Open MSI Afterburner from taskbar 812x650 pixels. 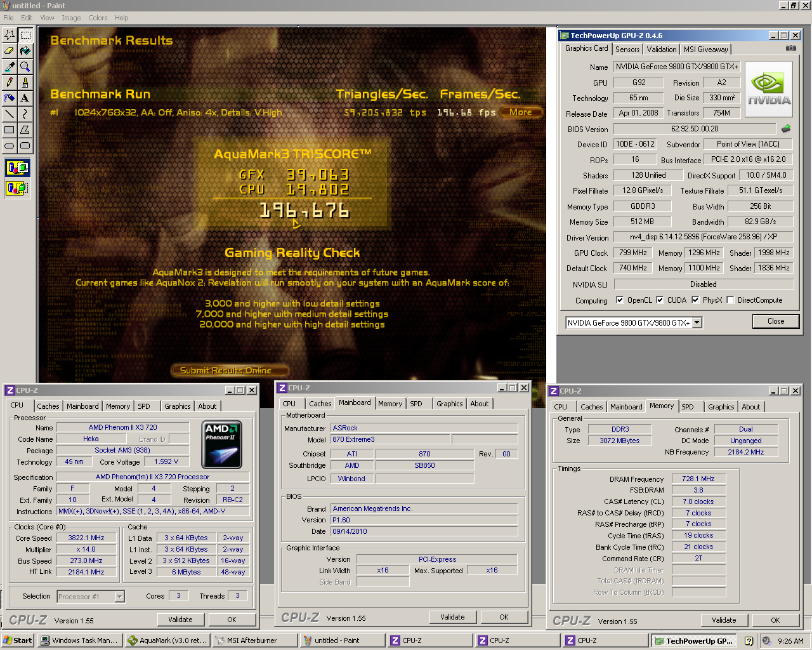coord(255,640)
